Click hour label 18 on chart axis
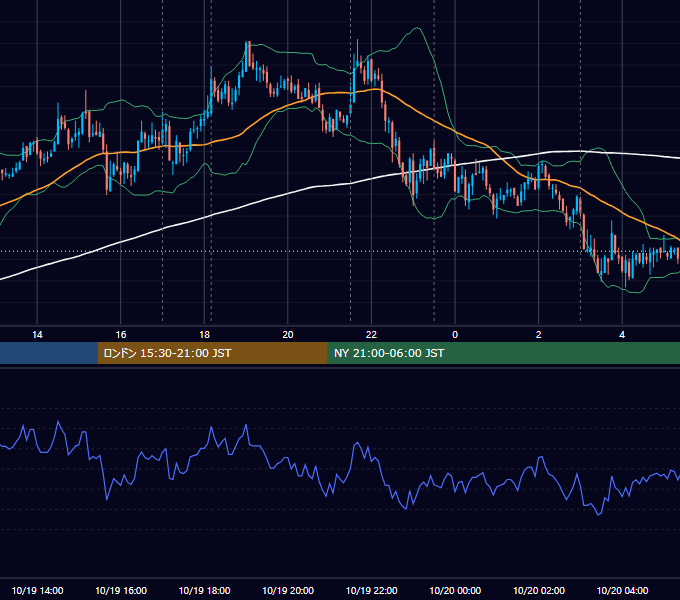Viewport: 680px width, 600px height. 204,335
